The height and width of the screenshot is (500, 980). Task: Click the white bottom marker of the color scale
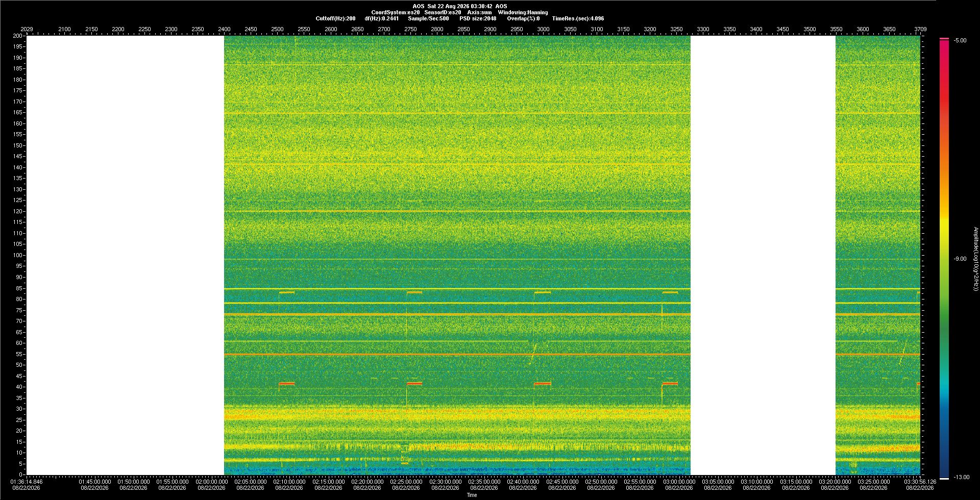[x=944, y=479]
